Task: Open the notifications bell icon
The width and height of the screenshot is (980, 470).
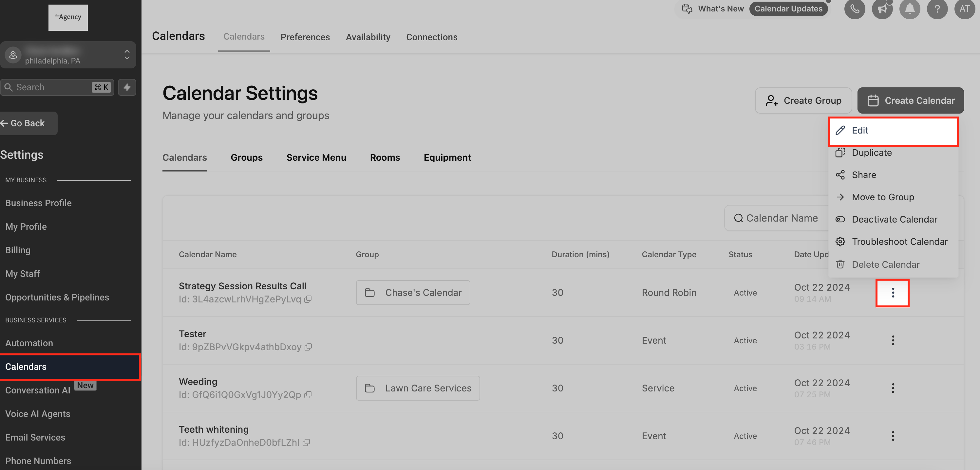Action: (x=909, y=9)
